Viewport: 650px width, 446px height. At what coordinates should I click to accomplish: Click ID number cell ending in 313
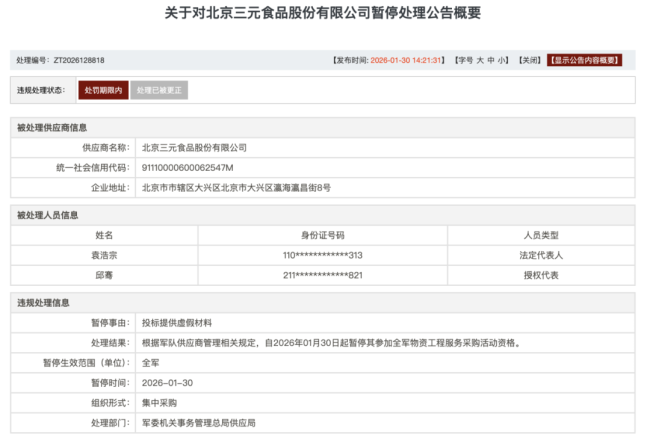323,255
